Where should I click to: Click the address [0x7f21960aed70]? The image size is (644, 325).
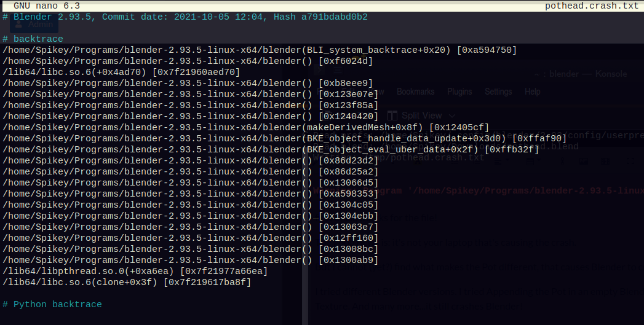click(196, 72)
